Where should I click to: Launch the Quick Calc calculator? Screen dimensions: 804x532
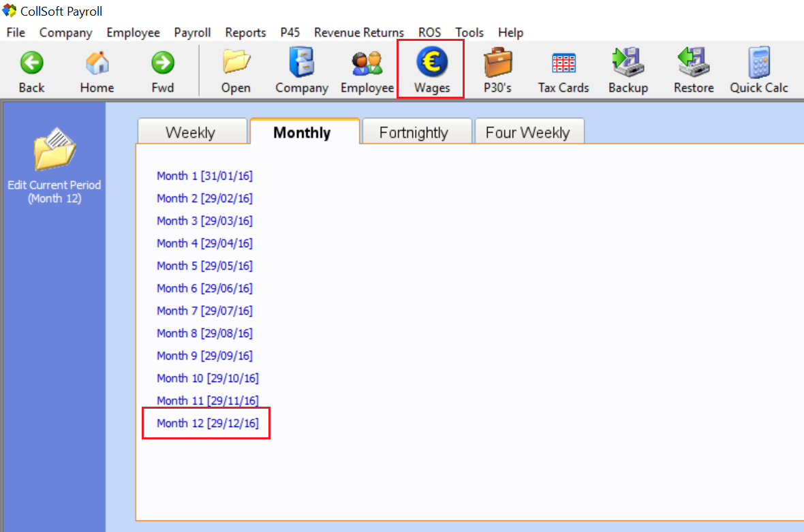758,63
